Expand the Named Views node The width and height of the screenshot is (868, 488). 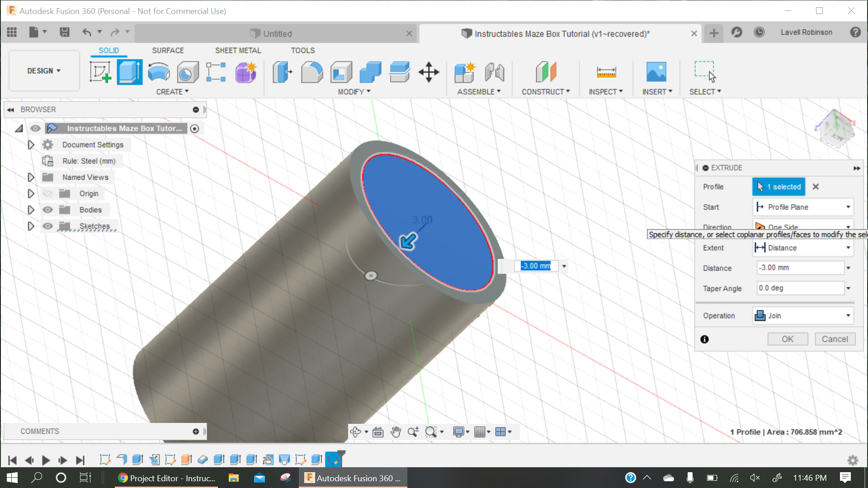(31, 177)
